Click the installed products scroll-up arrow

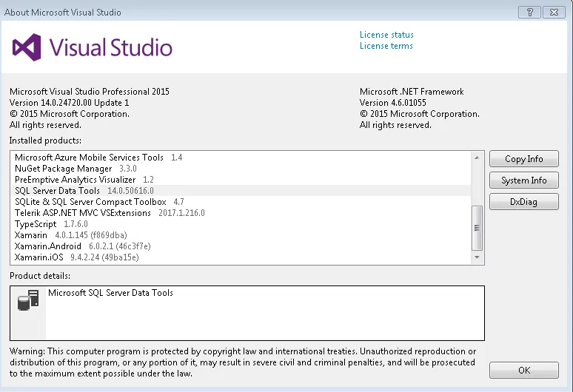coord(477,158)
